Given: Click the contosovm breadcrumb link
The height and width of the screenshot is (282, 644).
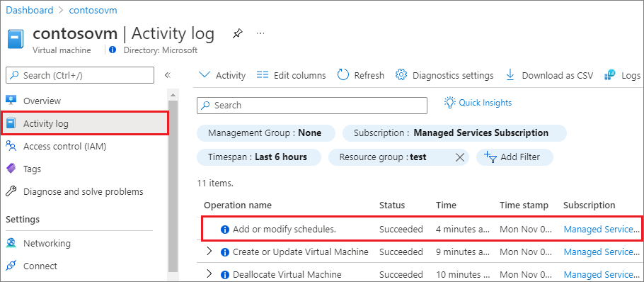Looking at the screenshot, I should pos(93,11).
